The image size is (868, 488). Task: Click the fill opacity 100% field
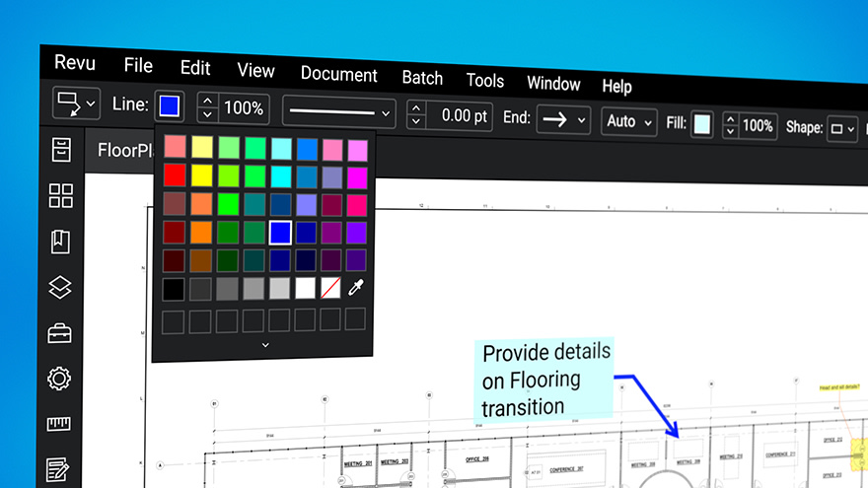click(x=758, y=126)
